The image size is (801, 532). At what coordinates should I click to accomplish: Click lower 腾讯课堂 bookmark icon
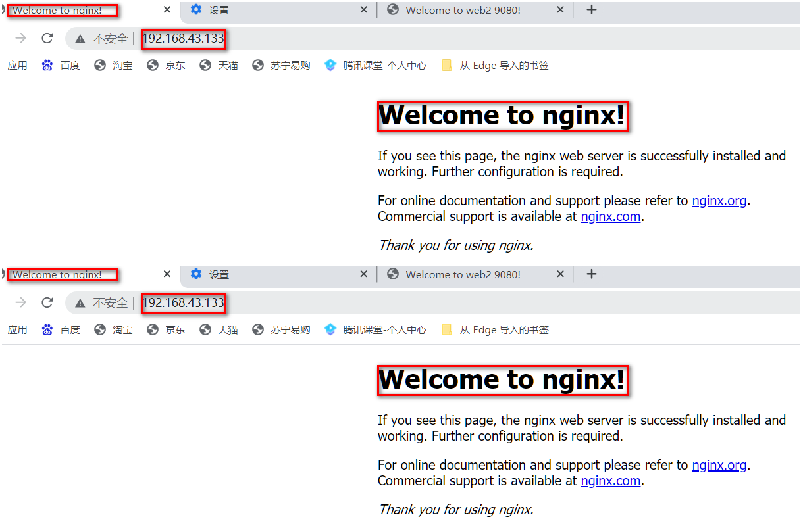[330, 329]
